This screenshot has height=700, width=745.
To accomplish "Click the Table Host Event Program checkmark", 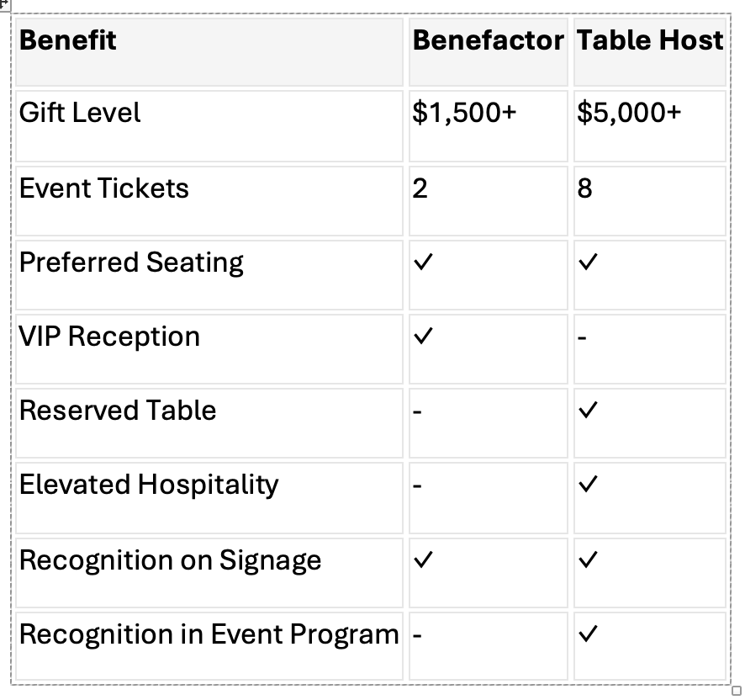I will pos(587,634).
